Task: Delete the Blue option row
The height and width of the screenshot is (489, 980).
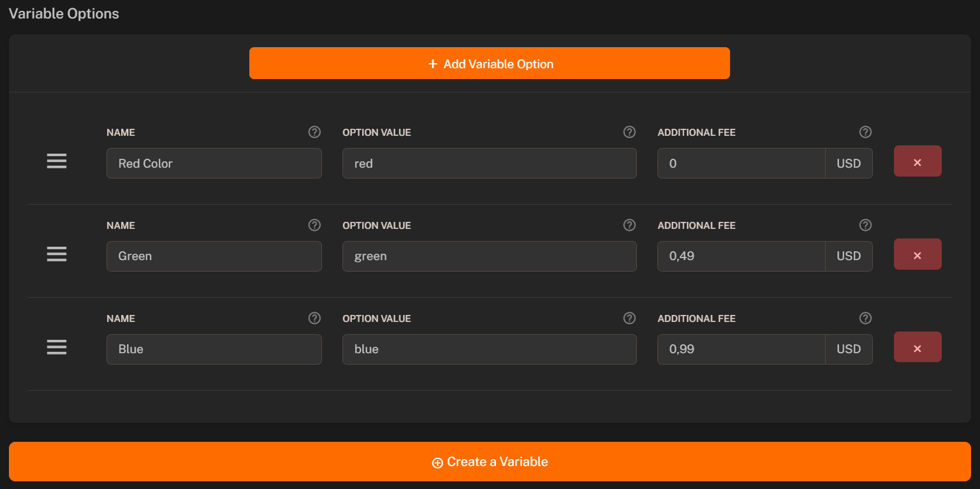Action: coord(918,347)
